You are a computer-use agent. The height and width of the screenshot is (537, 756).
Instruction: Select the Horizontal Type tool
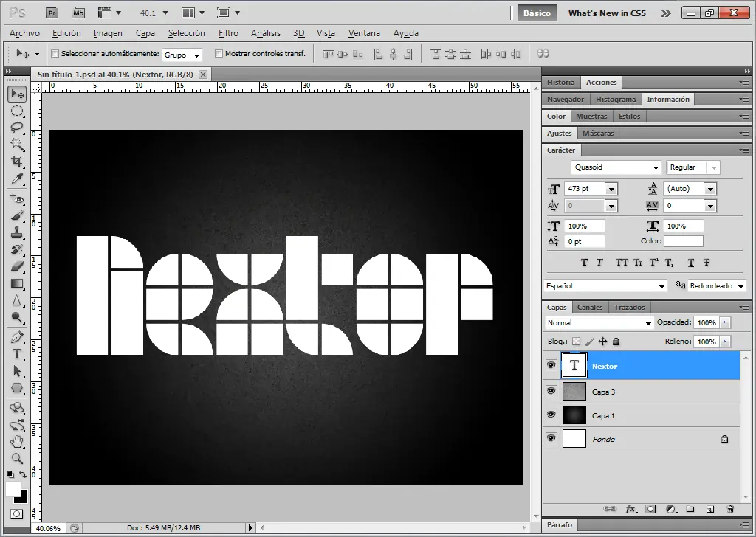[x=17, y=354]
